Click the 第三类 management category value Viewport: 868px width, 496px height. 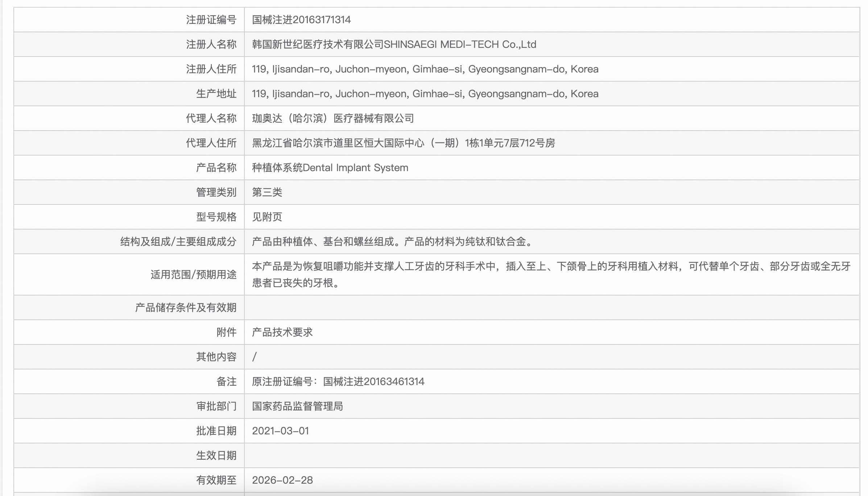tap(267, 192)
